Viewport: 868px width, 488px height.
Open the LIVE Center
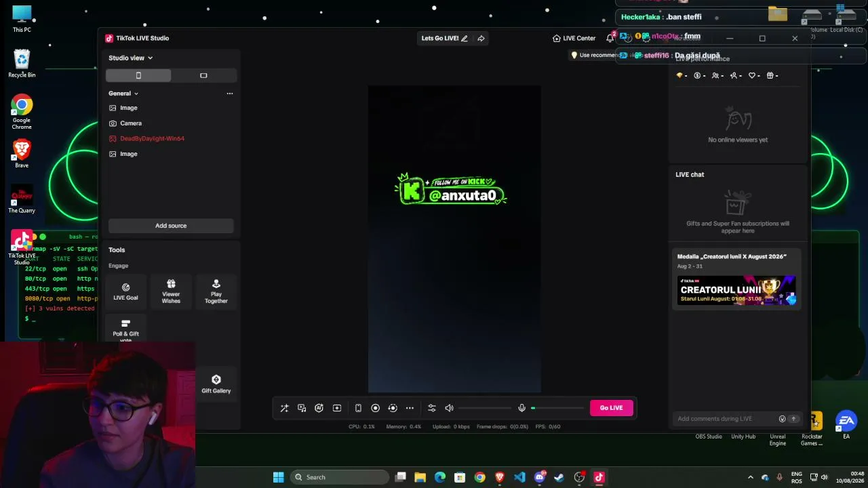[574, 38]
